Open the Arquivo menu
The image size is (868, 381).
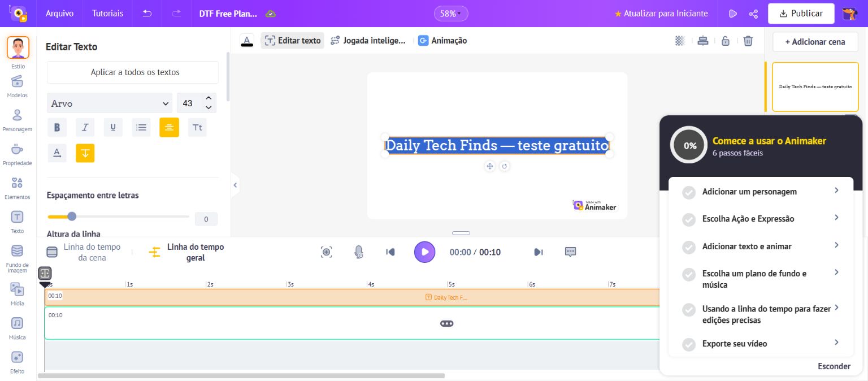(x=59, y=14)
